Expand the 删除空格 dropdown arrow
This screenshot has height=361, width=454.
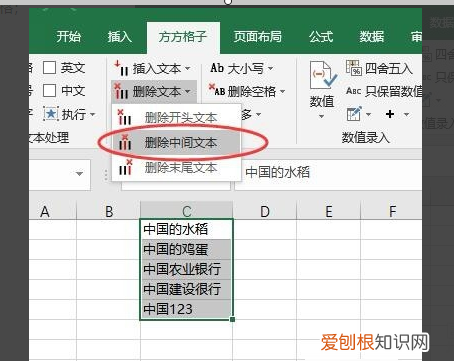282,91
